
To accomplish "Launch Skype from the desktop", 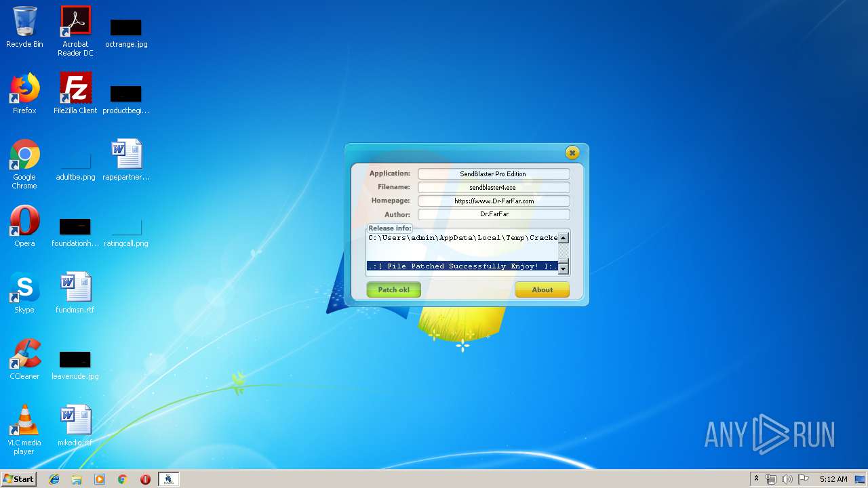I will pyautogui.click(x=24, y=293).
